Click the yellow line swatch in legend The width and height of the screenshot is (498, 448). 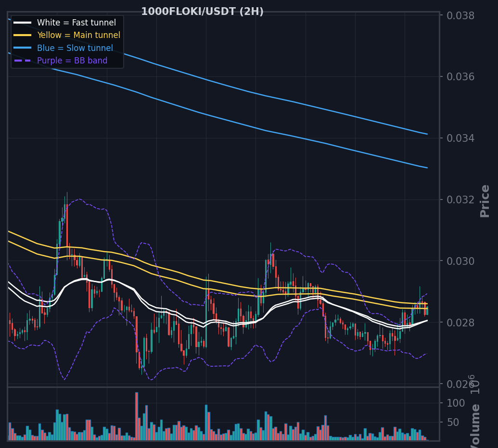(x=23, y=35)
